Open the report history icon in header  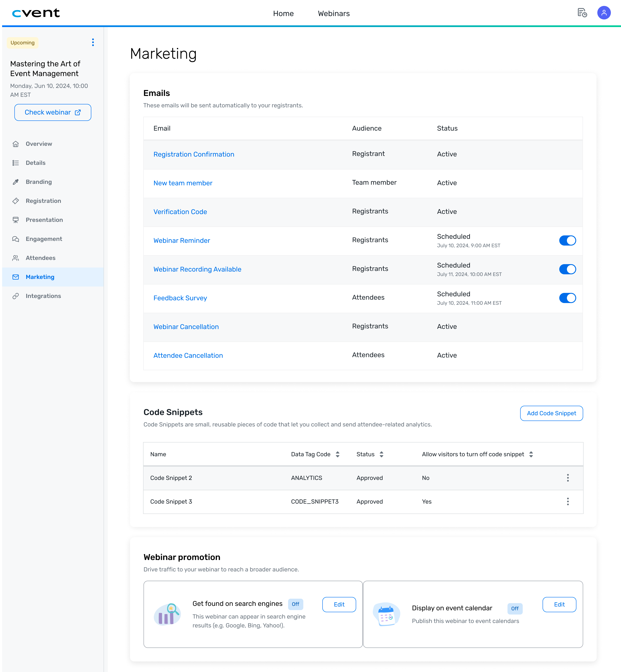pyautogui.click(x=582, y=13)
